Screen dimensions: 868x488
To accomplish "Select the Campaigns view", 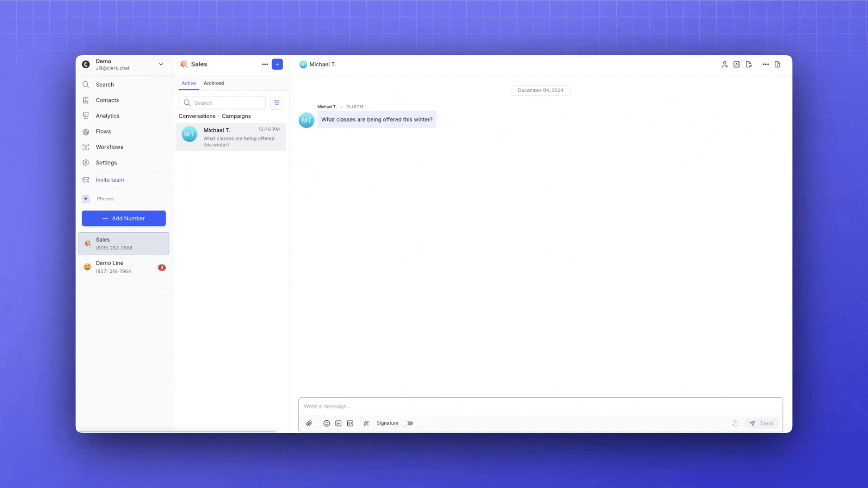I will pos(236,116).
